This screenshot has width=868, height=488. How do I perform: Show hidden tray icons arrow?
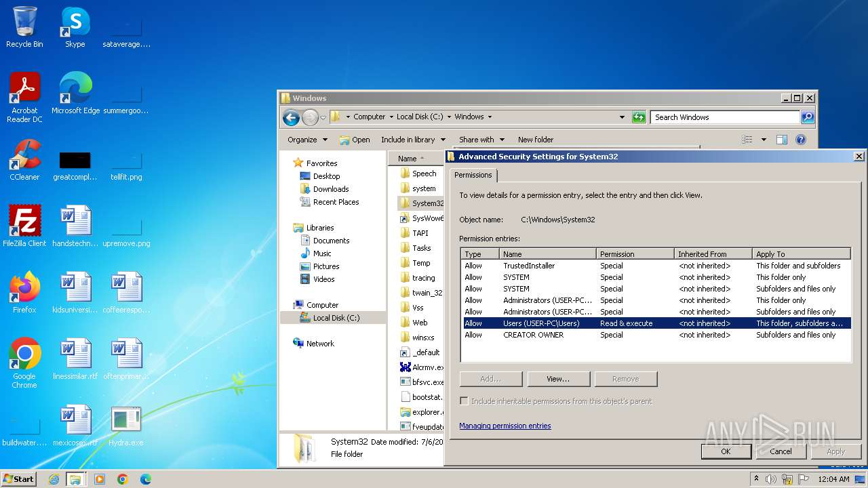[756, 479]
